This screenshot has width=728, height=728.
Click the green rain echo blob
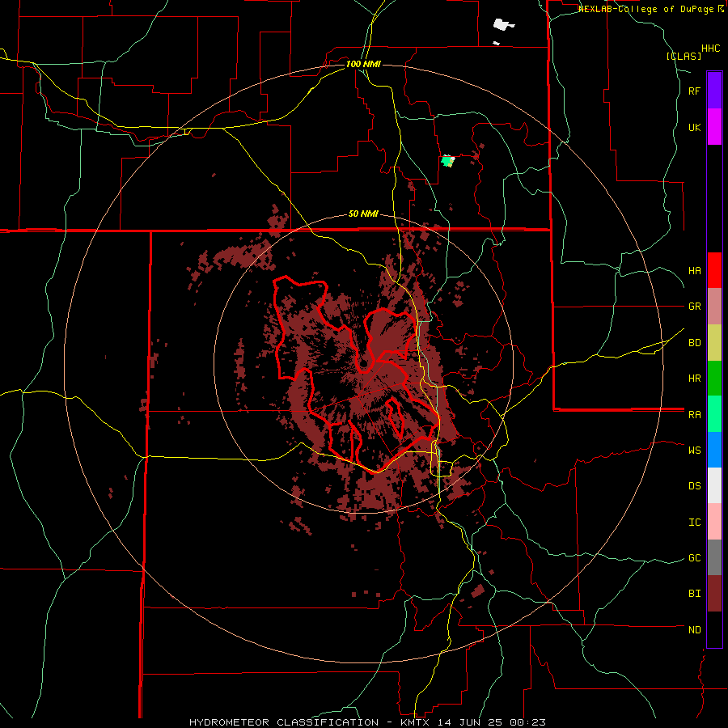tap(447, 161)
